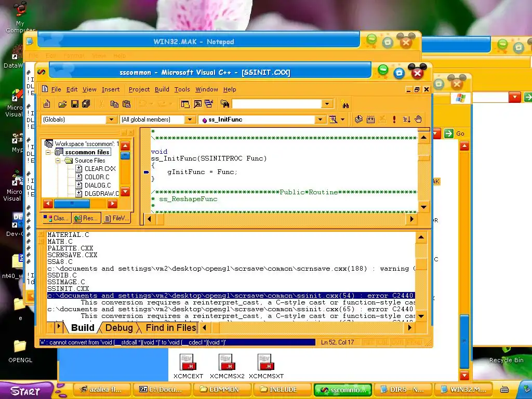Open the Edit menu
Screen dimensions: 532x399
click(72, 89)
